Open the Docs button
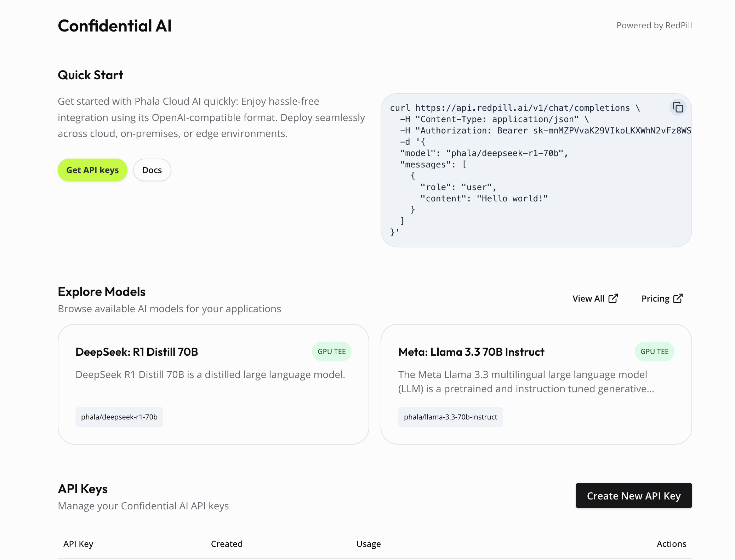735x560 pixels. click(152, 170)
